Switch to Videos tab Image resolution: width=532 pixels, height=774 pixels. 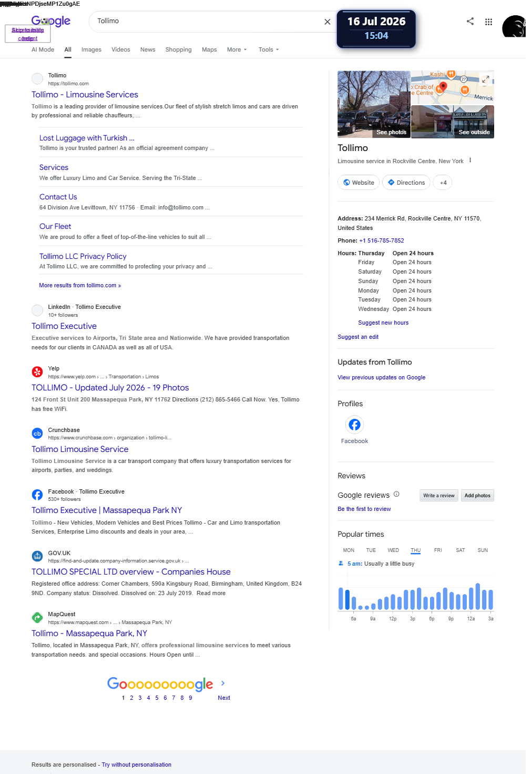121,49
